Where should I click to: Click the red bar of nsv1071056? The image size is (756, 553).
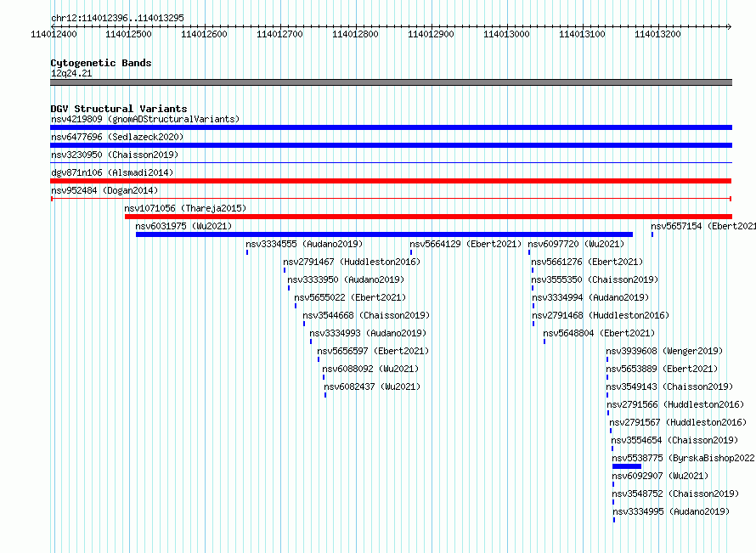[x=428, y=217]
